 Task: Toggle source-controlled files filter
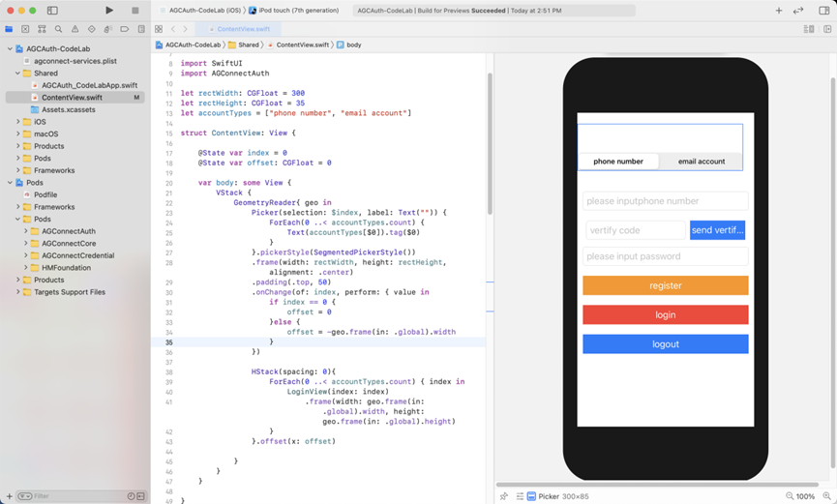click(140, 496)
